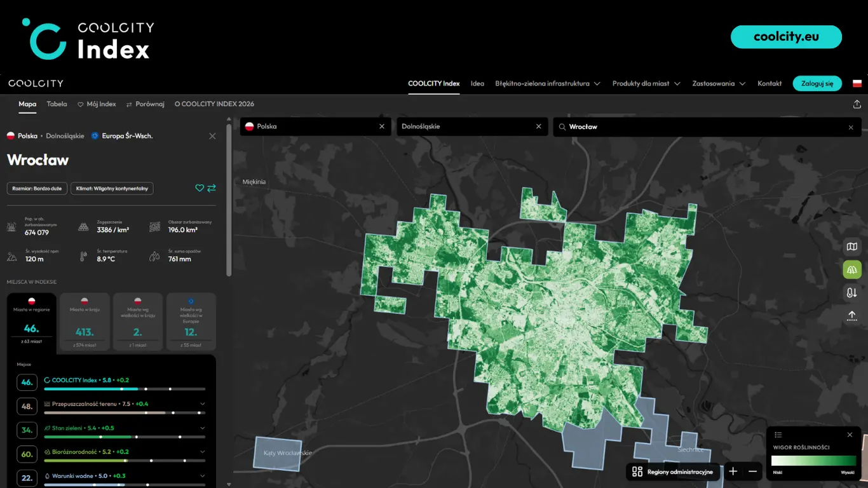868x488 pixels.
Task: Open Błękitno-zielona infrastruktura dropdown menu
Action: pyautogui.click(x=548, y=83)
